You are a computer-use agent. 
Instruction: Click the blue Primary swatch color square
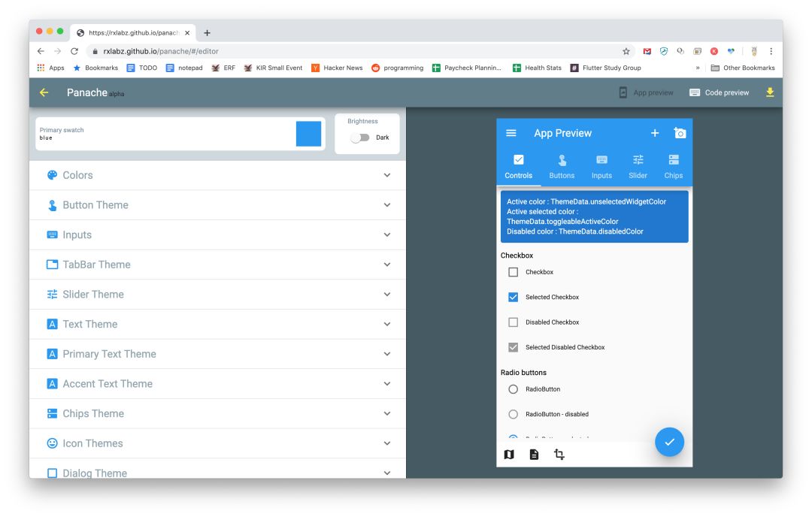pyautogui.click(x=309, y=134)
